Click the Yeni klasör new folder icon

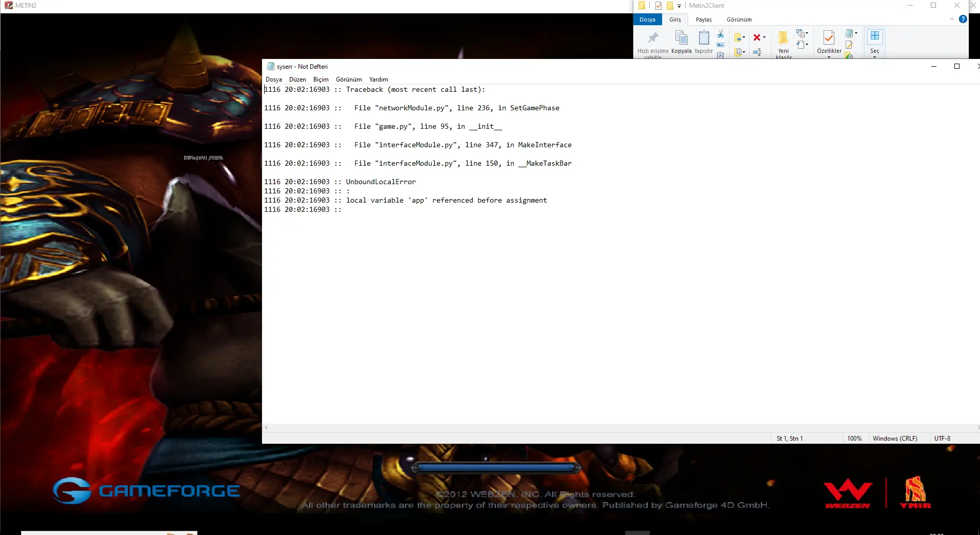click(783, 38)
